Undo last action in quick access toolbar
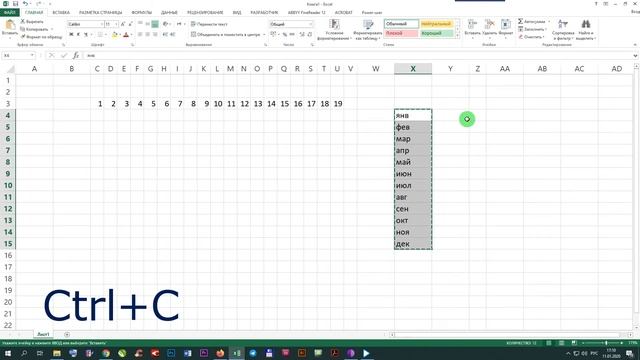The height and width of the screenshot is (360, 640). (x=25, y=4)
